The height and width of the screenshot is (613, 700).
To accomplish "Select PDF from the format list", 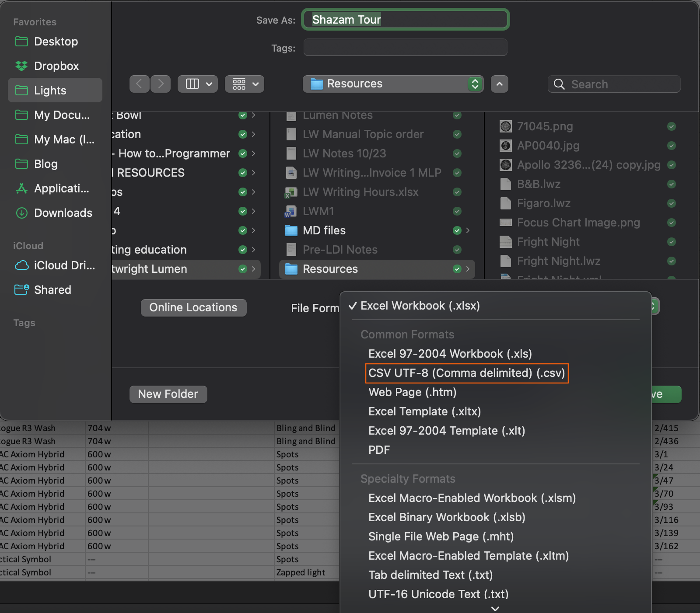I will (x=379, y=450).
